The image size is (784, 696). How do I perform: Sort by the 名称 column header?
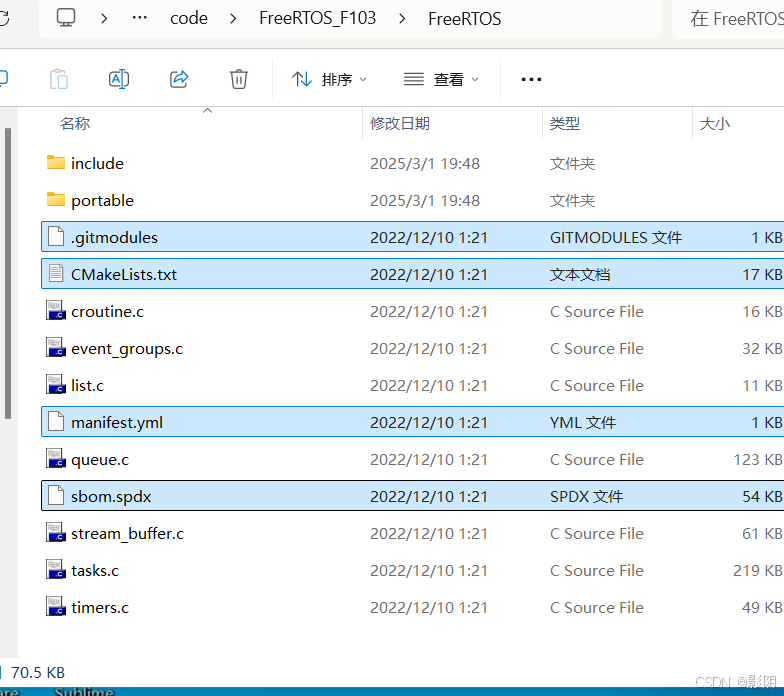[x=75, y=124]
